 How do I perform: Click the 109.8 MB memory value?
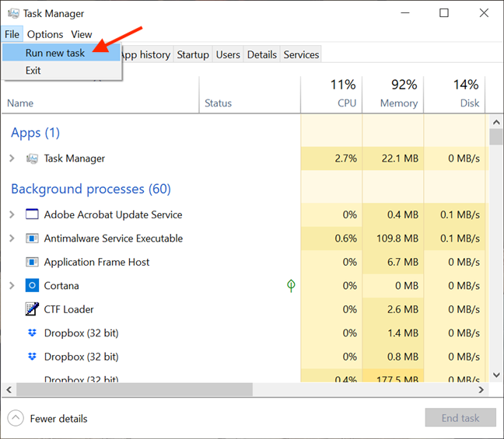pos(397,239)
